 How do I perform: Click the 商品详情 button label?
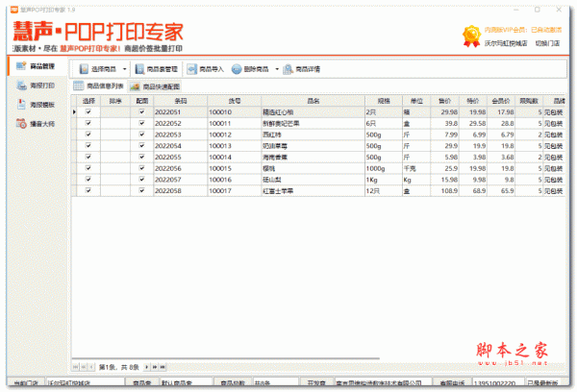point(308,69)
